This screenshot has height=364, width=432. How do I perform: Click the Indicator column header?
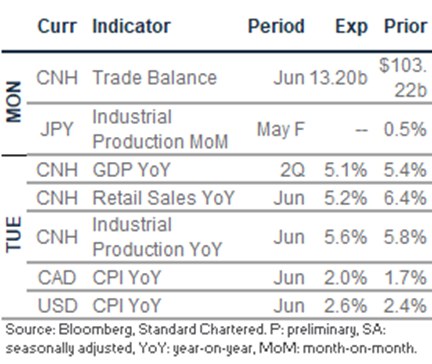[x=131, y=26]
